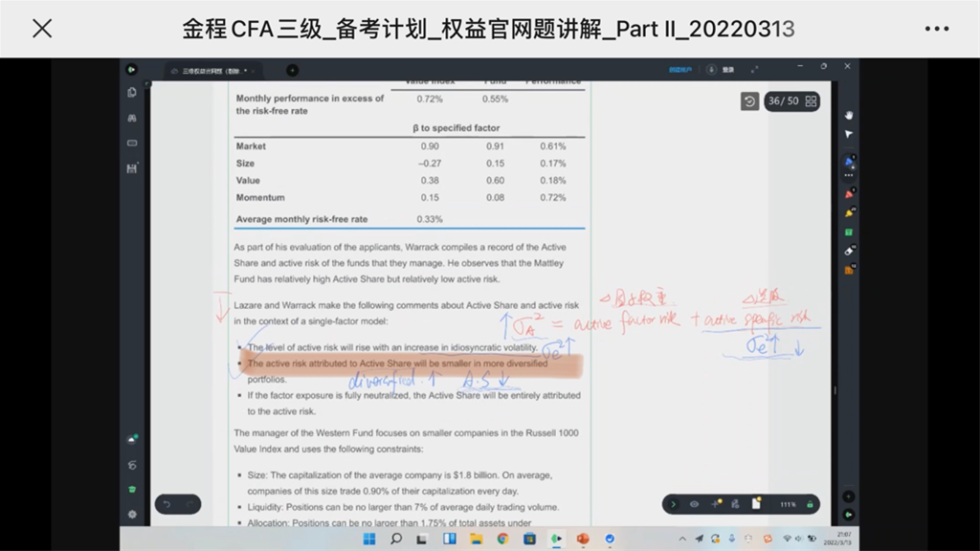980x551 pixels.
Task: Open the page thumbnails grid view
Action: 811,101
